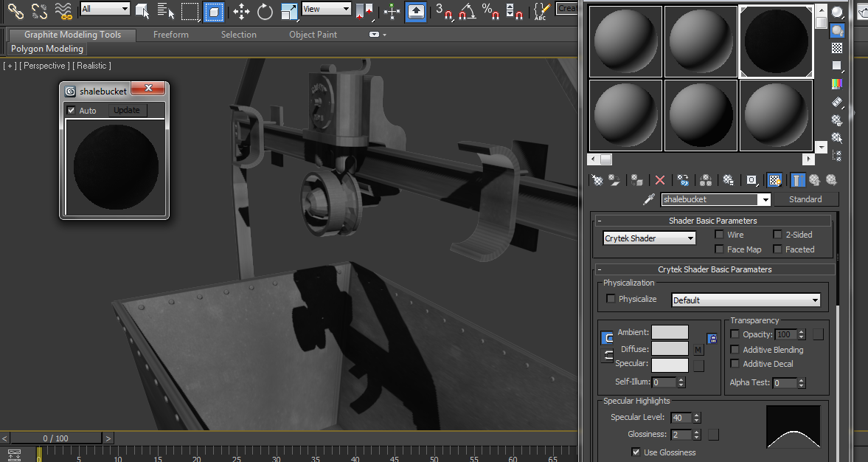Open the Physicalization Default dropdown
Image resolution: width=868 pixels, height=462 pixels.
(x=746, y=300)
